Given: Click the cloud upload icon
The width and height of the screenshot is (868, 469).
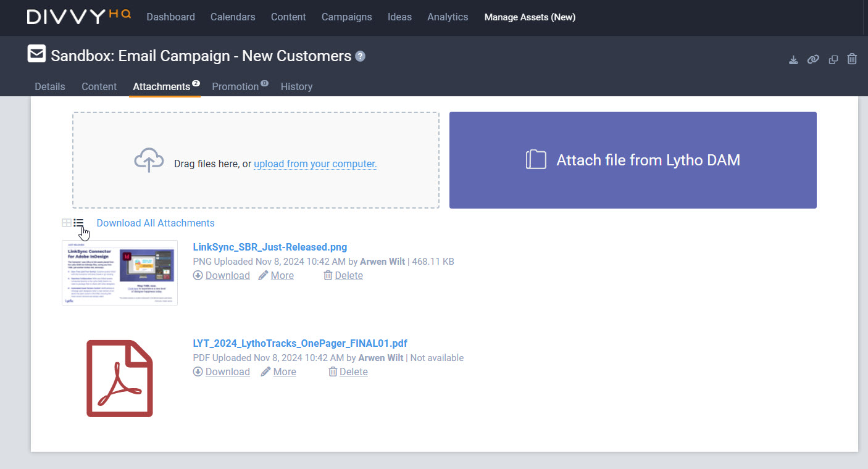Looking at the screenshot, I should tap(149, 160).
